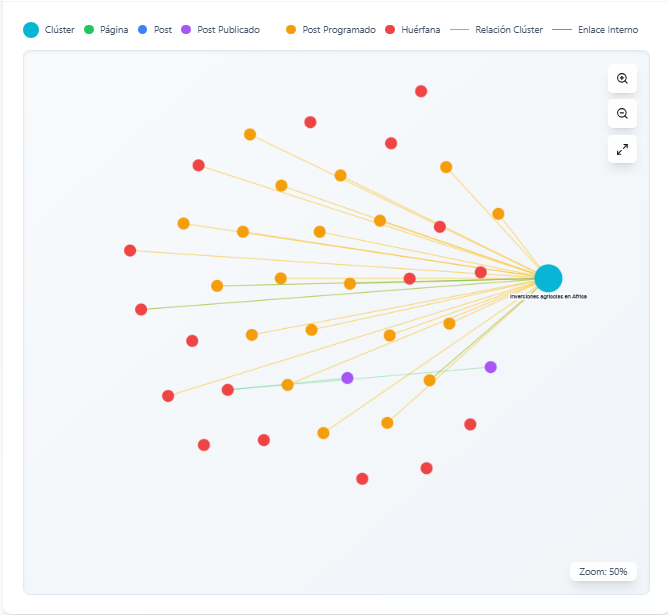The height and width of the screenshot is (615, 668).
Task: Click the zoom in magnifier button
Action: pos(622,78)
